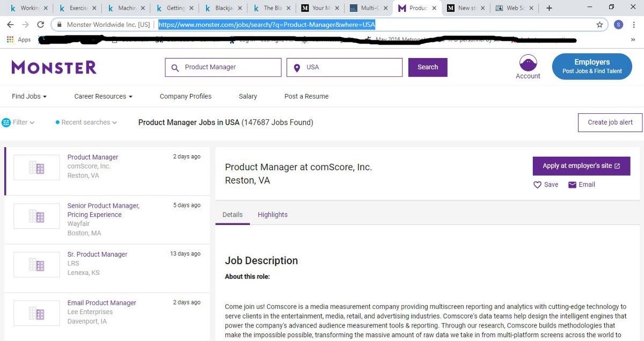
Task: Click Lee Enterprises listing building icon
Action: pos(36,313)
